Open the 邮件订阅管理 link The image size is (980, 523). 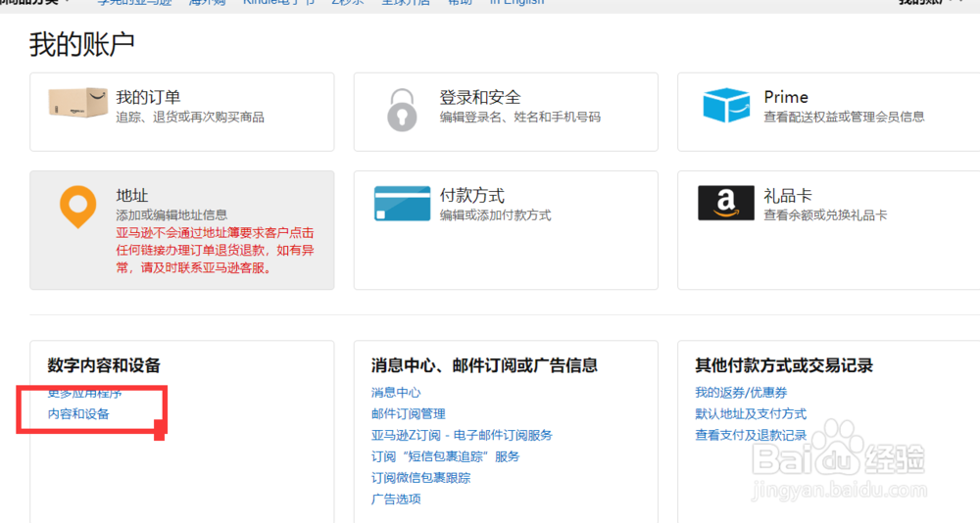tap(408, 413)
